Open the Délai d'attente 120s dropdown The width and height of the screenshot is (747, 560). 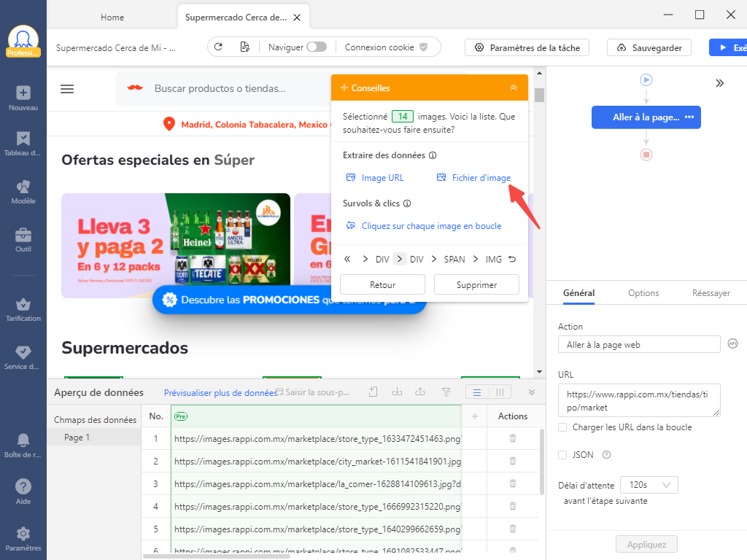(x=649, y=485)
